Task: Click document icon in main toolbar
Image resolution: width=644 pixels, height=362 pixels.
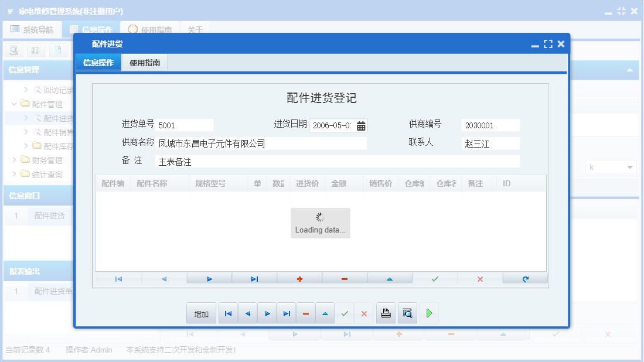Action: click(x=58, y=50)
